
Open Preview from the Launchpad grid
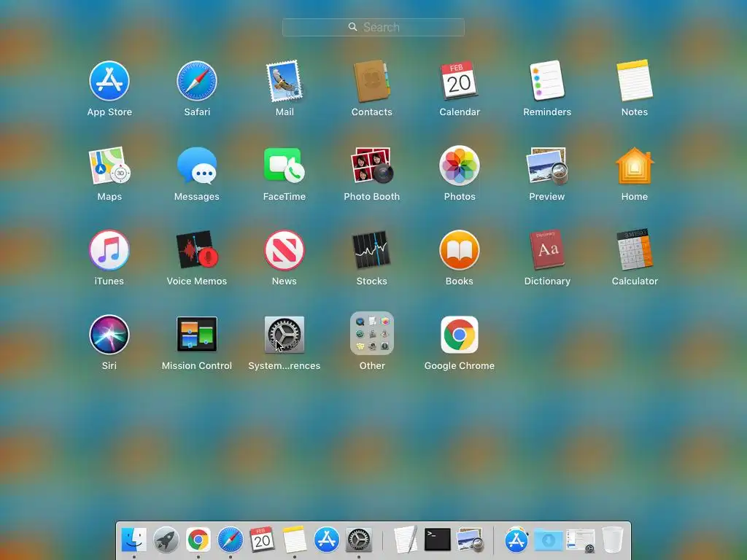pyautogui.click(x=547, y=166)
